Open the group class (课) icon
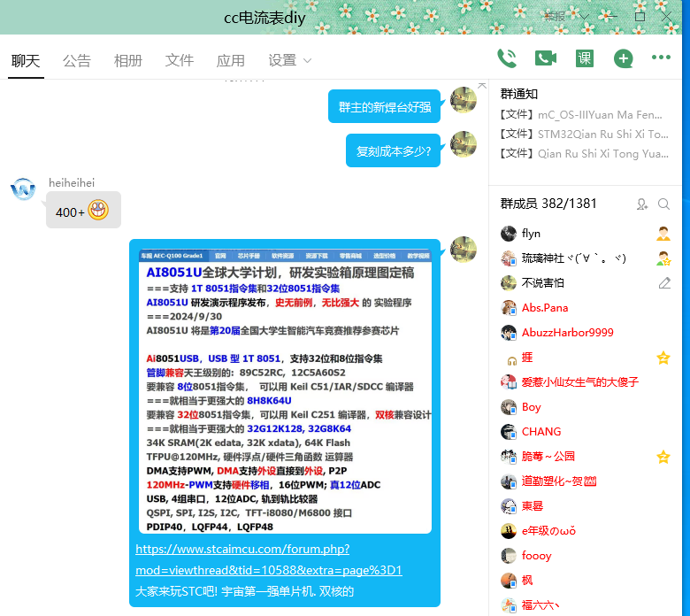 click(x=585, y=58)
